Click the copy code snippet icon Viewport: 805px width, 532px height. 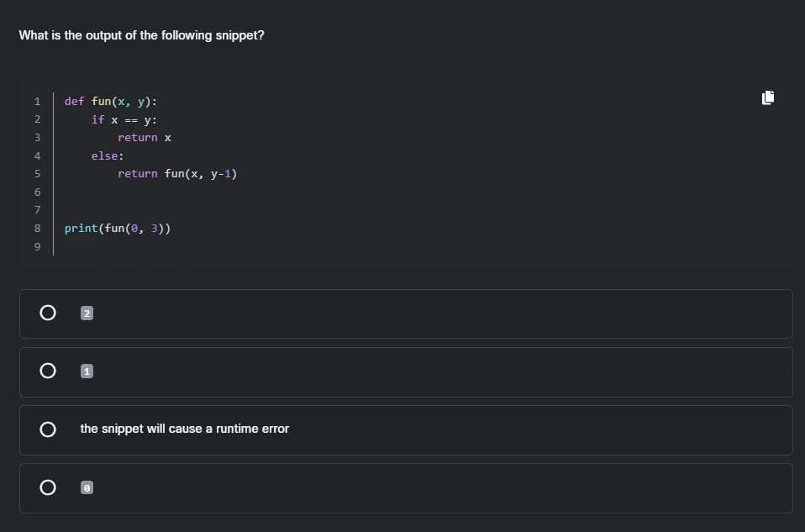click(766, 97)
